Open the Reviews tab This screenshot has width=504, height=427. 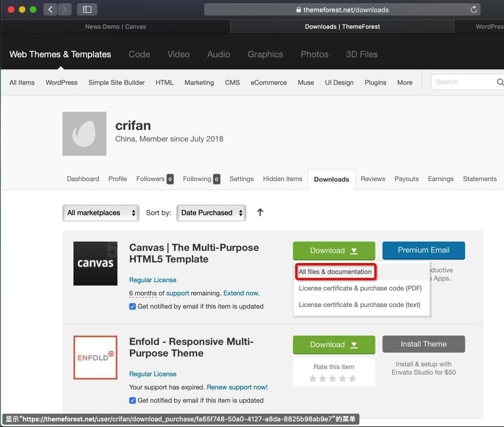coord(373,179)
